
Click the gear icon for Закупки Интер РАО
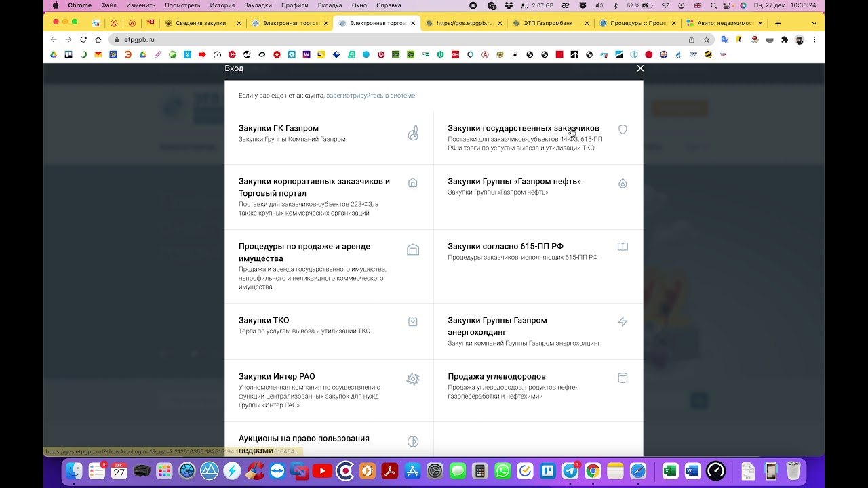click(413, 379)
